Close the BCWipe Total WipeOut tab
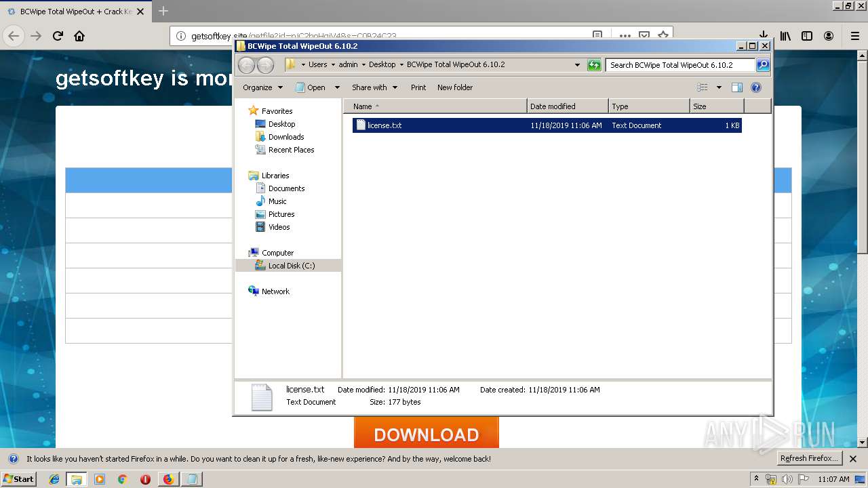This screenshot has height=488, width=868. pyautogui.click(x=140, y=12)
